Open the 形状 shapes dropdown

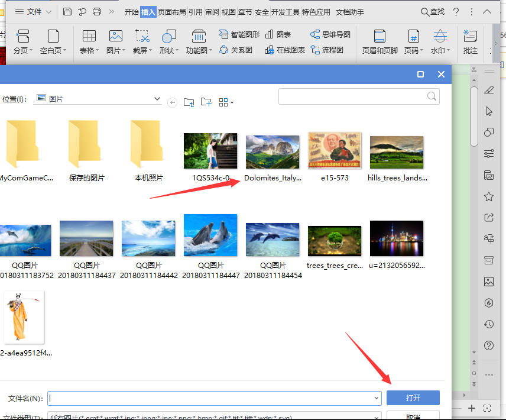(x=169, y=41)
